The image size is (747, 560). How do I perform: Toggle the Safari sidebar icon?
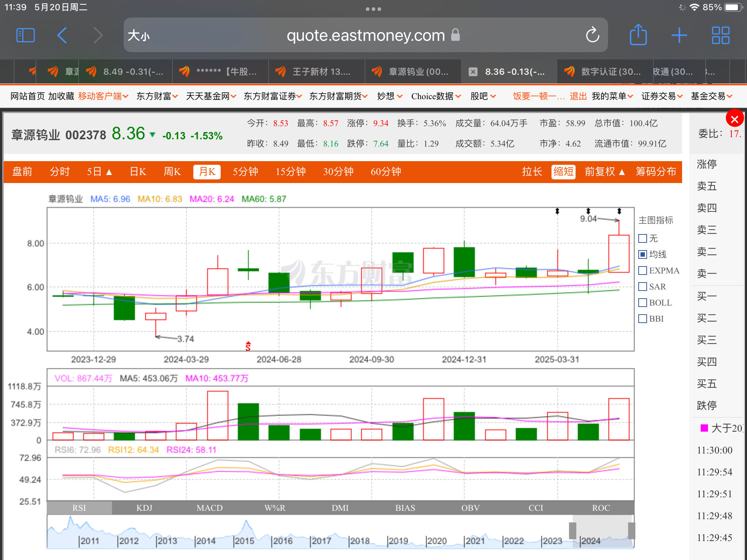(x=26, y=35)
